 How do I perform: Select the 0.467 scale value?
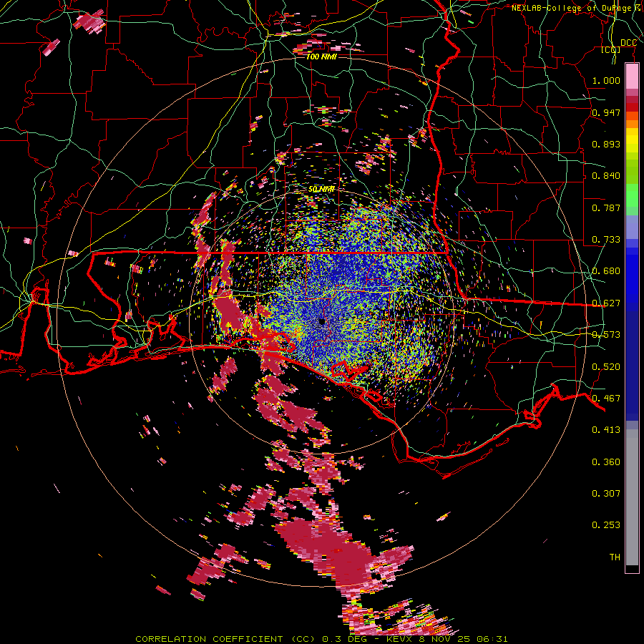click(606, 399)
